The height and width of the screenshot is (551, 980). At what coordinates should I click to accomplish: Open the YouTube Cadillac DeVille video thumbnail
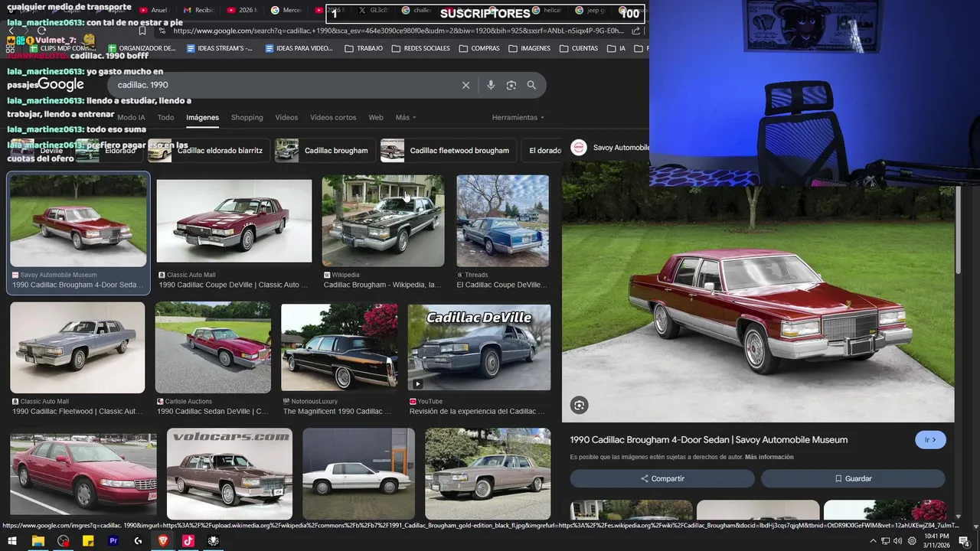coord(479,347)
